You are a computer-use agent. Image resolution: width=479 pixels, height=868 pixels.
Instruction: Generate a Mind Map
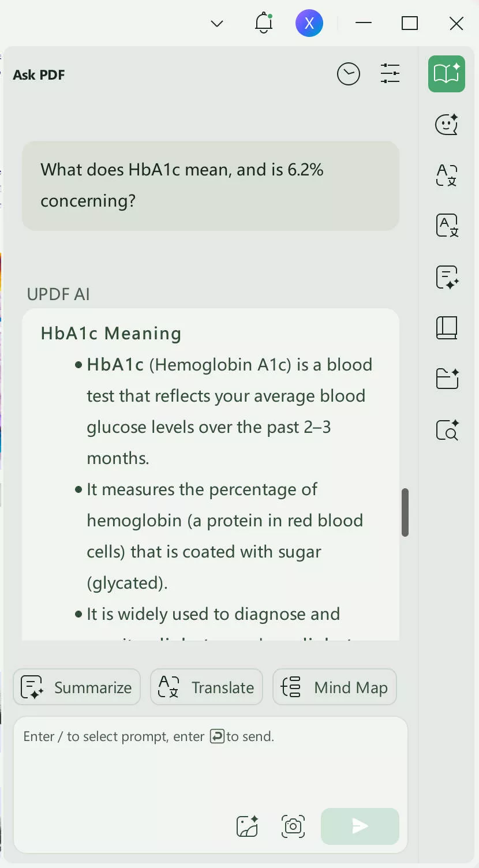(x=334, y=687)
